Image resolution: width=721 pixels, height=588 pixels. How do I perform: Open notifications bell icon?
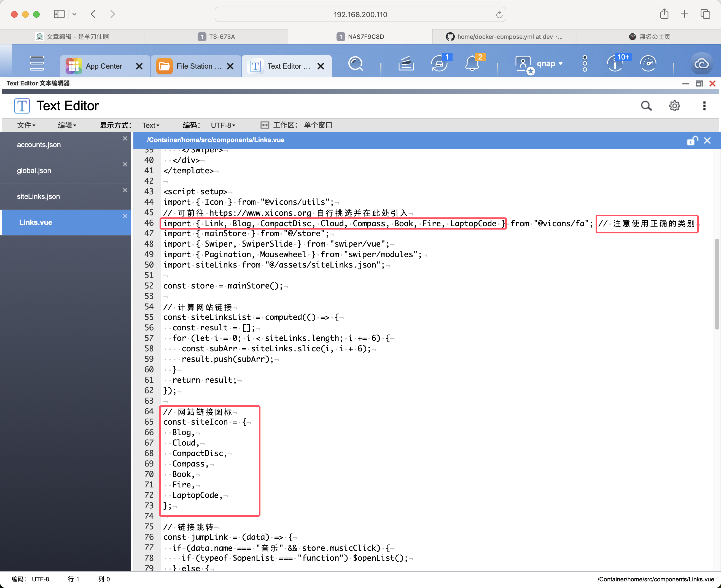pyautogui.click(x=472, y=63)
